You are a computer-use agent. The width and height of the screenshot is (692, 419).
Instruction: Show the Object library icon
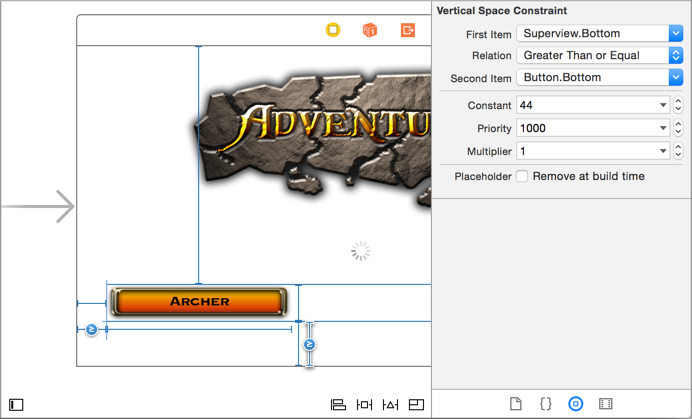click(x=575, y=404)
